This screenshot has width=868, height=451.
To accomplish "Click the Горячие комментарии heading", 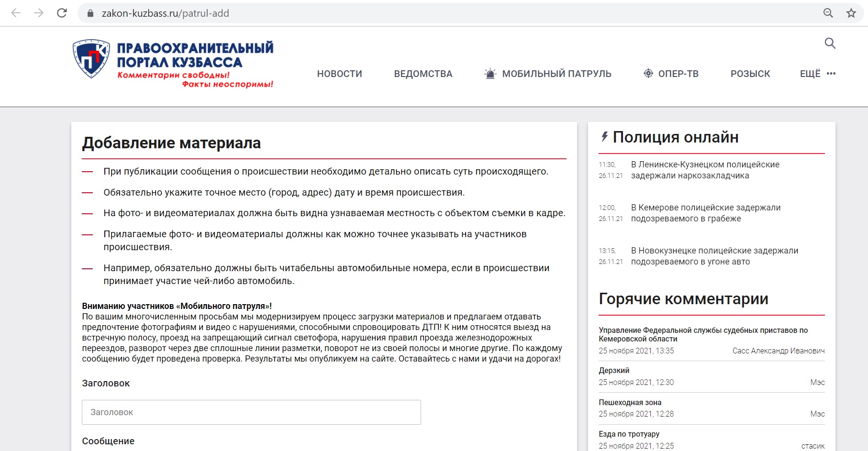I will 683,299.
